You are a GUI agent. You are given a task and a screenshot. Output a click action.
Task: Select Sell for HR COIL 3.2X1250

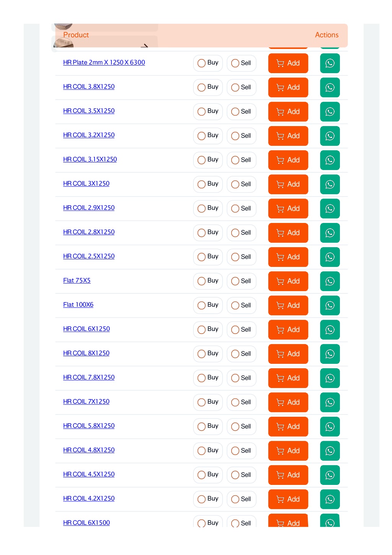coord(242,136)
